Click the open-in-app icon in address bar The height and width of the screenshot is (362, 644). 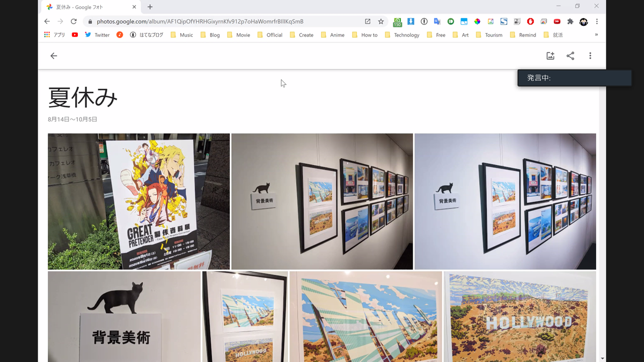[x=368, y=21]
